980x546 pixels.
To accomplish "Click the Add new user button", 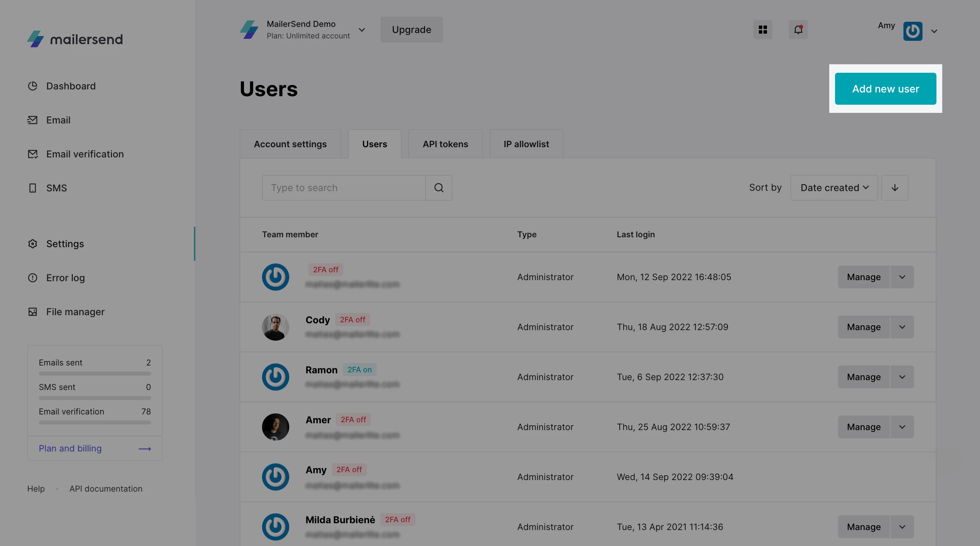I will pos(885,89).
